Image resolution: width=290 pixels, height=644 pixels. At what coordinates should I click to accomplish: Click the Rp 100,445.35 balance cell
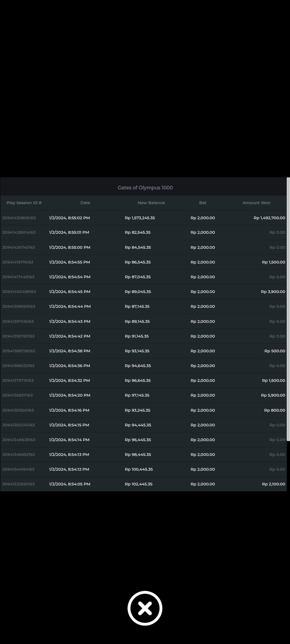139,469
